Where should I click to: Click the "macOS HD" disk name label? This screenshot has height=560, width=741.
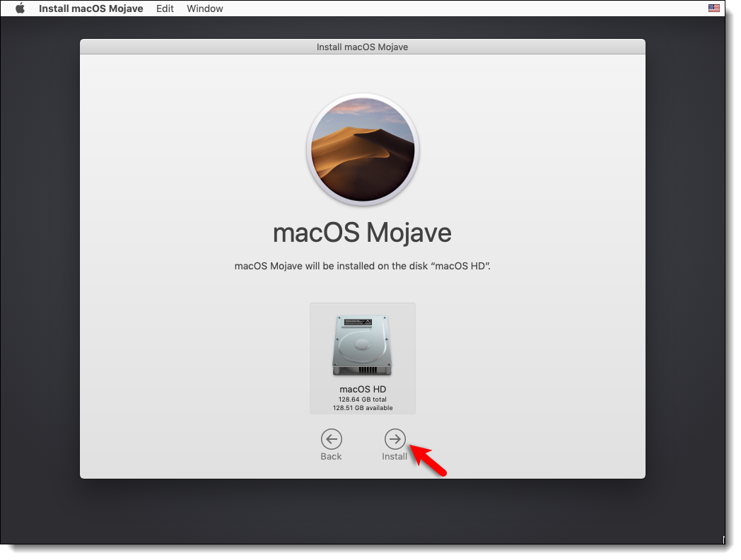362,390
